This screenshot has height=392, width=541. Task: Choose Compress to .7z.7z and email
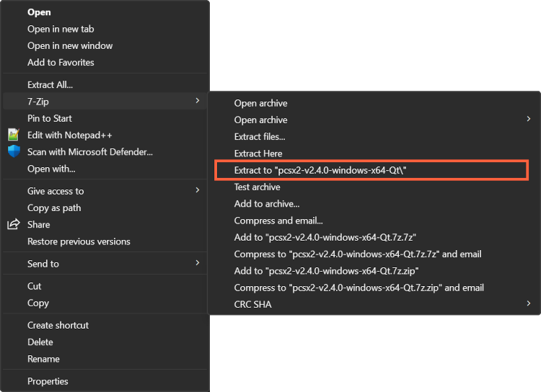tap(374, 254)
